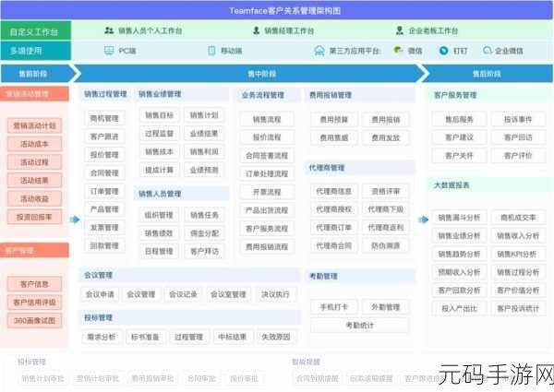The width and height of the screenshot is (554, 392).
Task: Click the 企业微信 icon
Action: pyautogui.click(x=488, y=51)
